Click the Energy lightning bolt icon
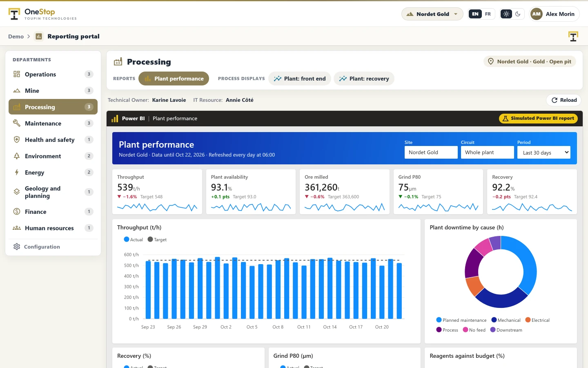The height and width of the screenshot is (368, 588). tap(17, 172)
